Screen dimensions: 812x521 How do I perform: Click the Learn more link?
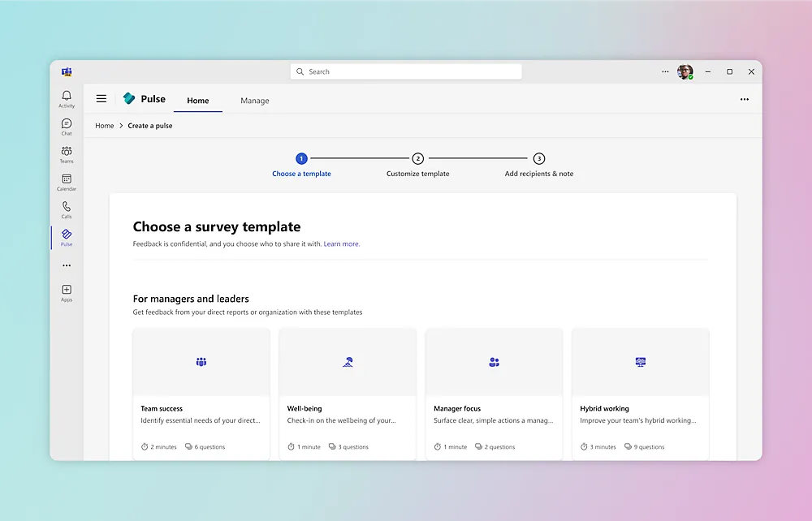tap(342, 243)
